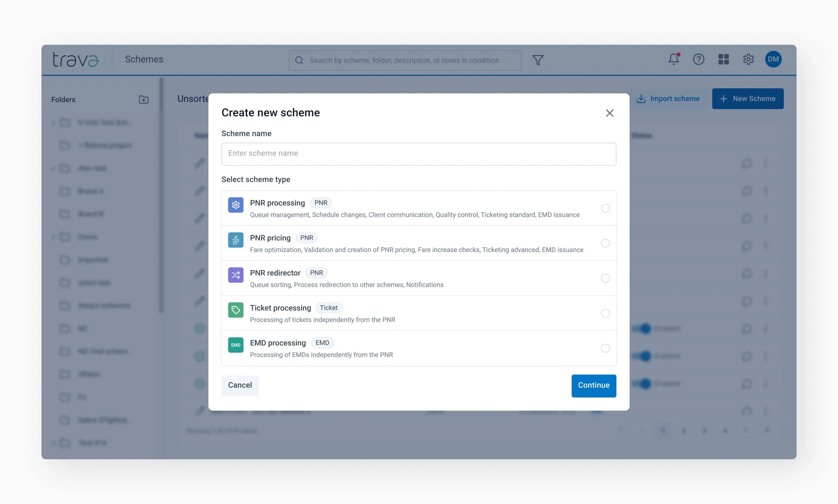This screenshot has height=504, width=838.
Task: Close the Create new scheme dialog
Action: [610, 113]
